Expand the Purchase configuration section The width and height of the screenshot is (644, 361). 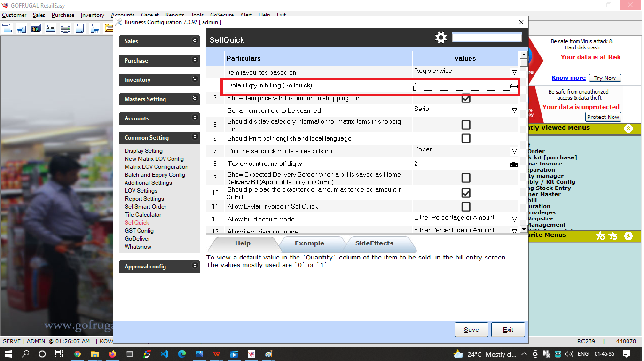coord(159,61)
